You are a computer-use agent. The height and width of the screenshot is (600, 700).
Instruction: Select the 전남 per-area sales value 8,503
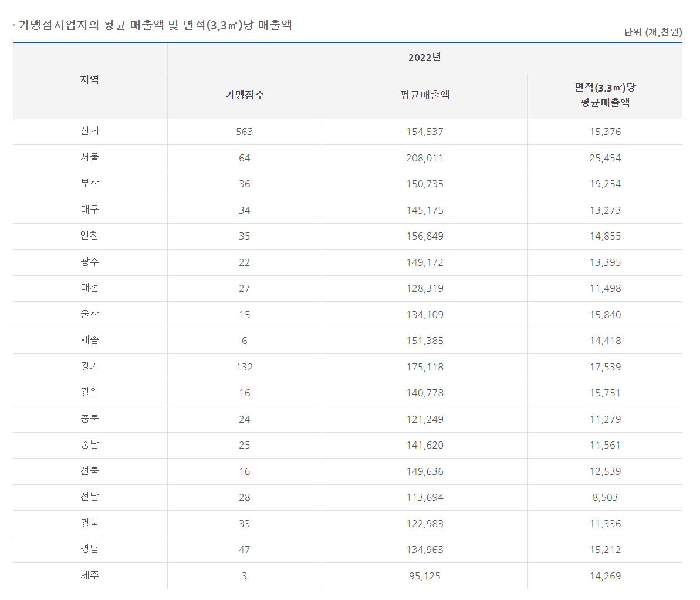(605, 497)
